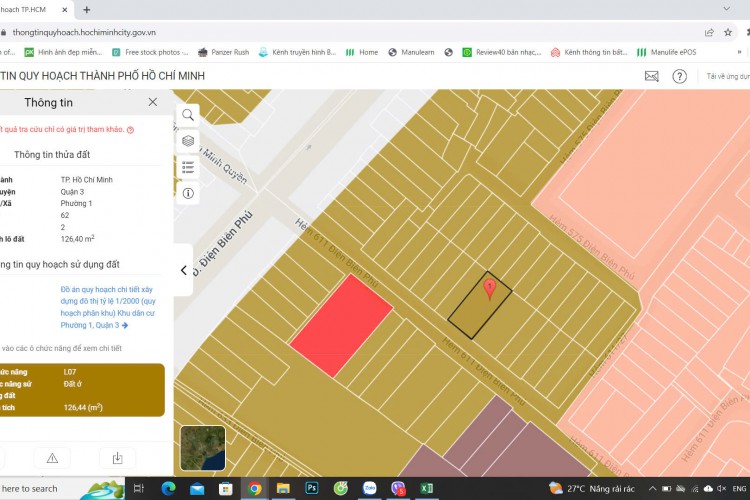Select the red highlighted land parcel
The image size is (750, 500).
click(x=341, y=326)
